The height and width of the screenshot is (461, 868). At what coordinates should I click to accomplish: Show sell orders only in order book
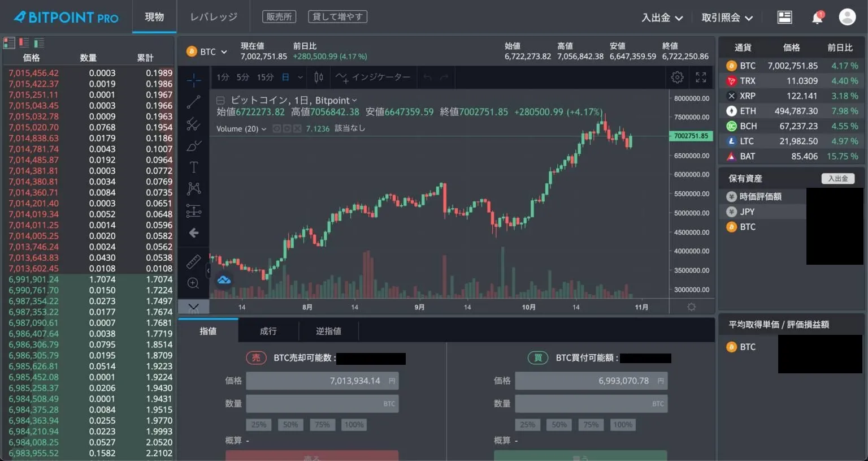coord(24,42)
